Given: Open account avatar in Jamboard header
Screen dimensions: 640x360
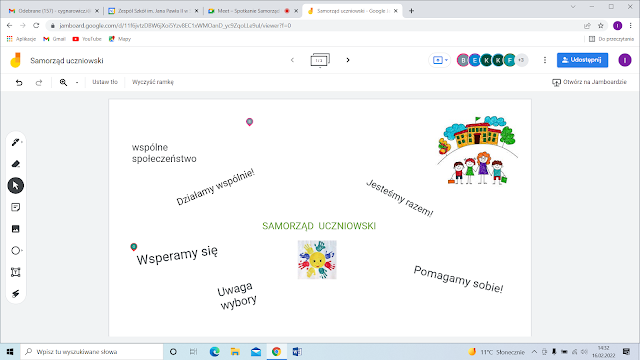Looking at the screenshot, I should coord(624,60).
